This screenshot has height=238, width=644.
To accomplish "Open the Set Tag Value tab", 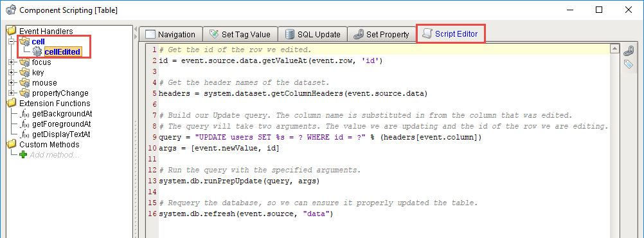I will pos(240,35).
